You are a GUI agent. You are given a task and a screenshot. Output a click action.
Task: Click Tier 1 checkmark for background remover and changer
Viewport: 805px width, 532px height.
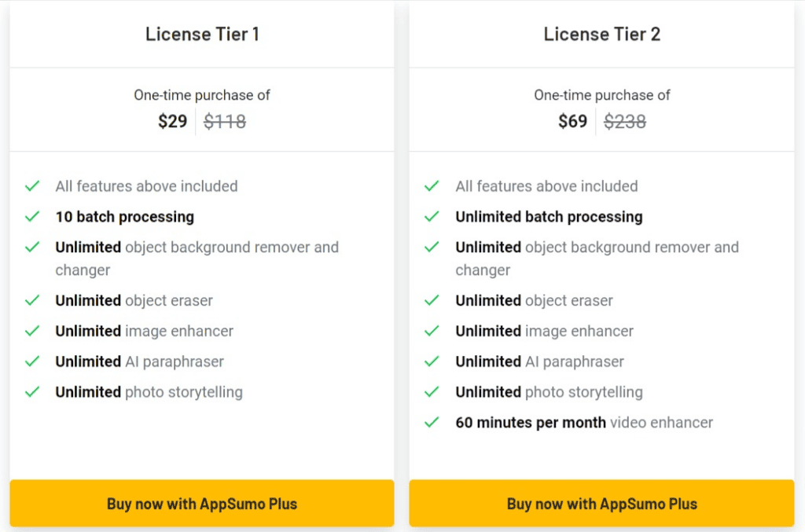[x=32, y=247]
